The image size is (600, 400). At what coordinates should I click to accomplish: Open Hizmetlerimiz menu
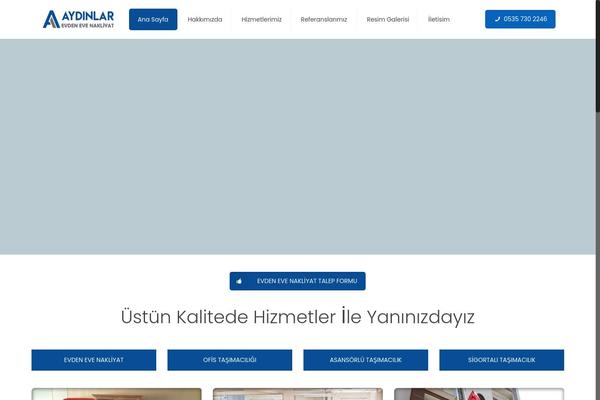pos(261,19)
